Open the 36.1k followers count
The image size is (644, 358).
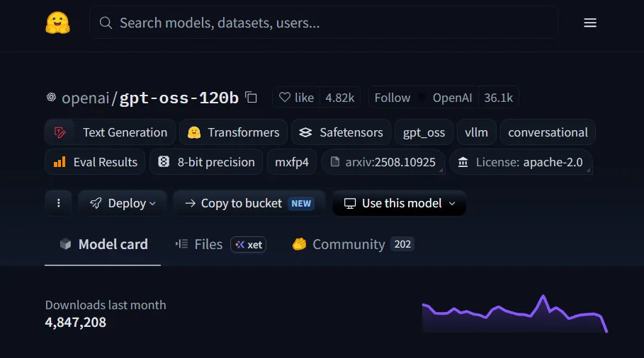498,98
